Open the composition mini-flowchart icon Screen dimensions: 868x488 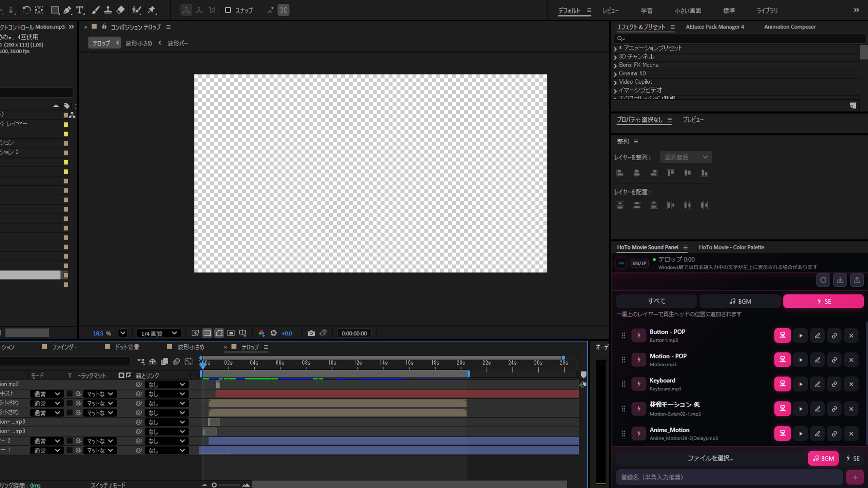tap(141, 362)
